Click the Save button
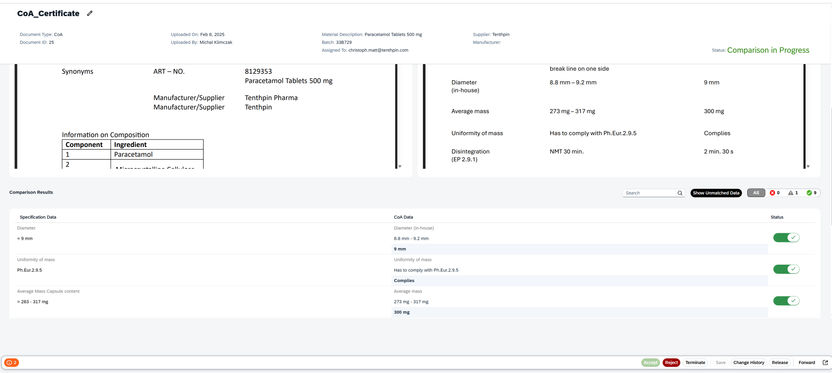This screenshot has height=373, width=832. (x=721, y=362)
